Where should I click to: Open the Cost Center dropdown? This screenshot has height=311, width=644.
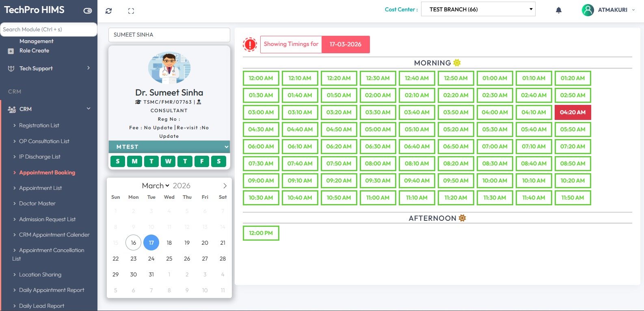click(x=478, y=9)
